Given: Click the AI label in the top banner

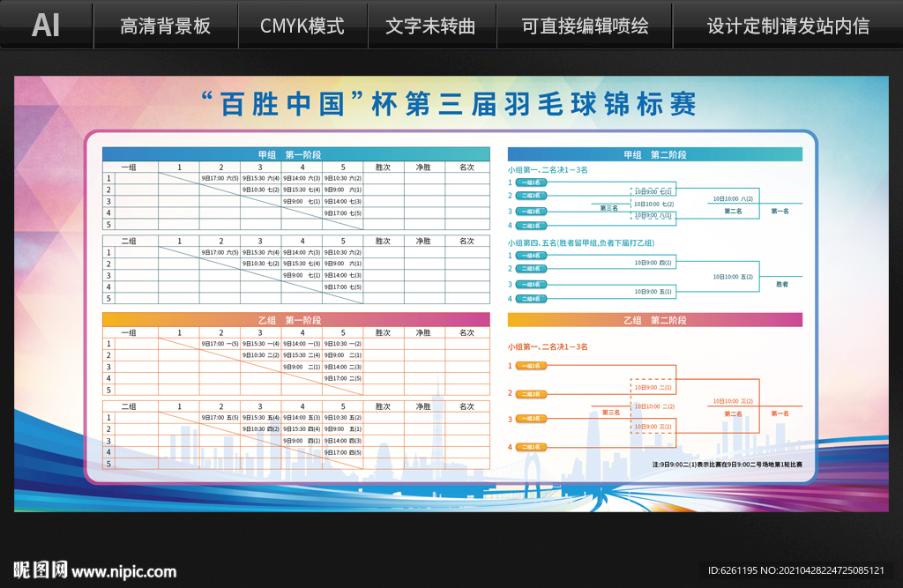Looking at the screenshot, I should [x=46, y=26].
